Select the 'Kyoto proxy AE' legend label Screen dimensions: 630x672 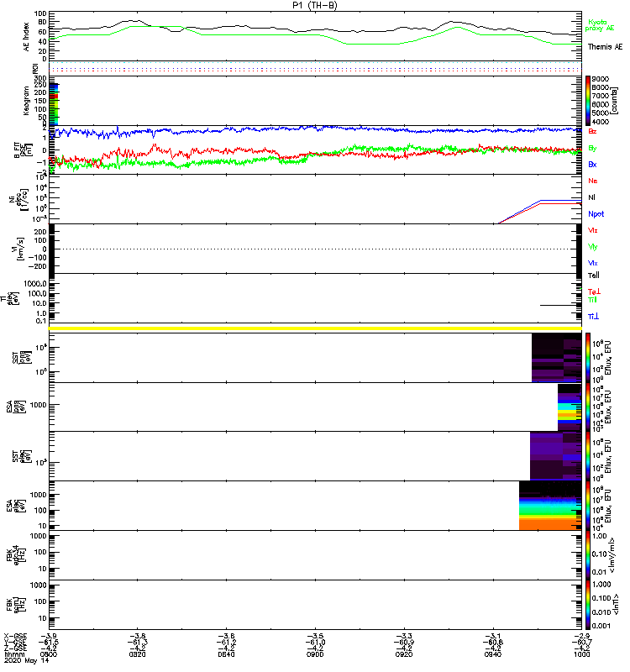pos(600,25)
